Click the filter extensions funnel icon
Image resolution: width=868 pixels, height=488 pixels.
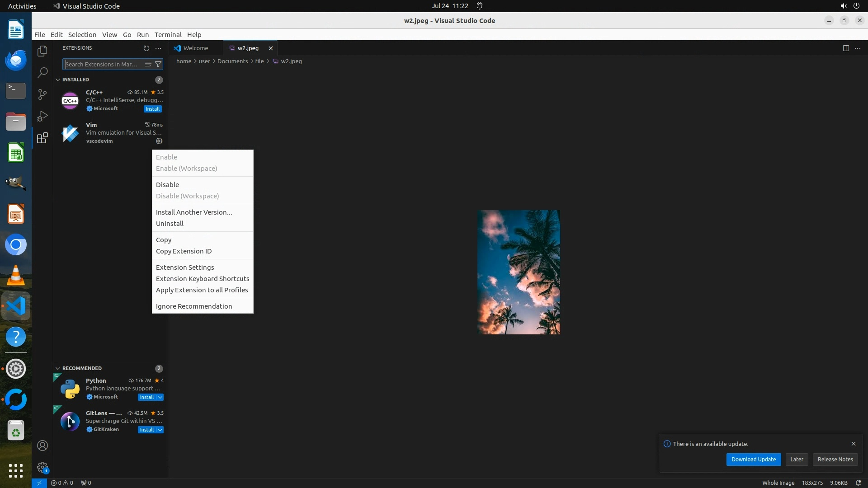tap(158, 64)
